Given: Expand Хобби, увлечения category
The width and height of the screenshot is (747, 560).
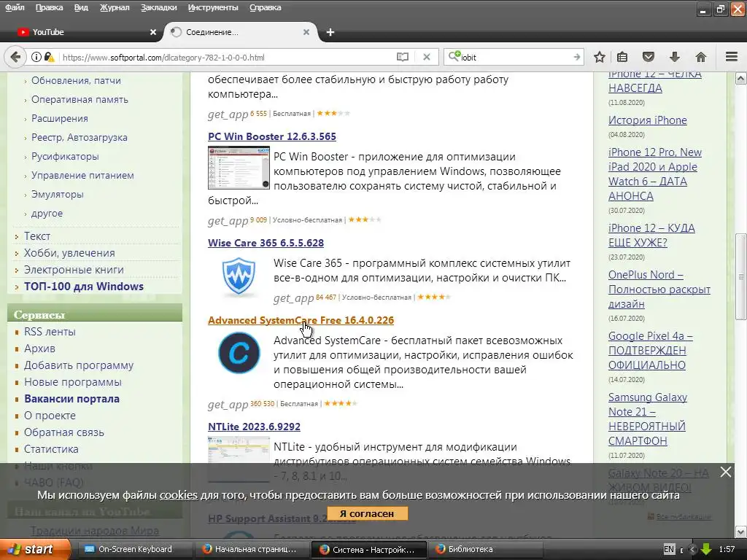Looking at the screenshot, I should pyautogui.click(x=69, y=253).
